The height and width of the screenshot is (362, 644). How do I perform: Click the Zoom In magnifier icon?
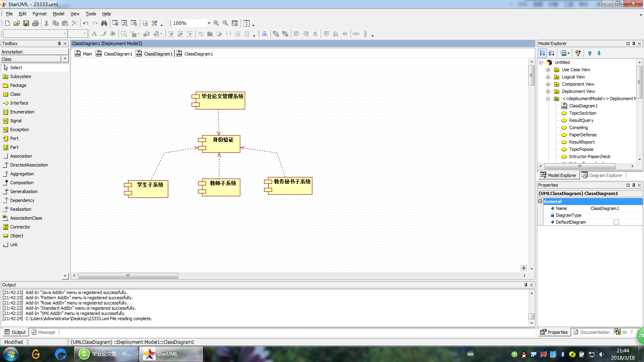[216, 23]
